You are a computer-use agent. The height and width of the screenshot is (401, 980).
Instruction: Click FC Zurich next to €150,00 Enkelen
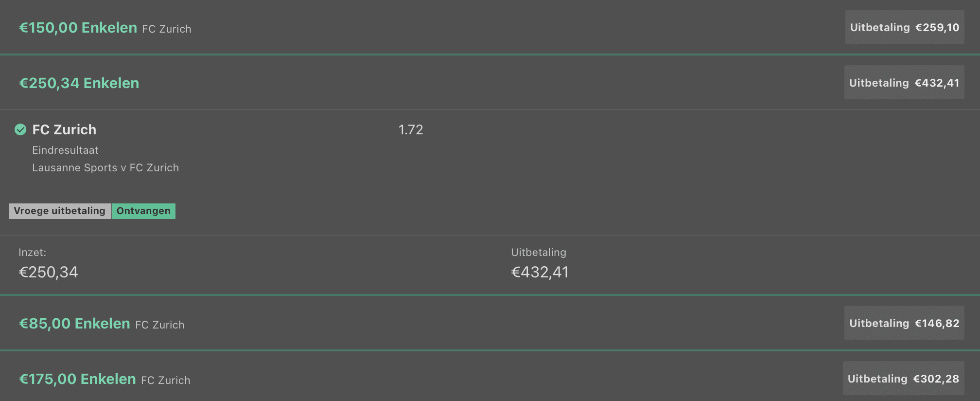click(166, 29)
